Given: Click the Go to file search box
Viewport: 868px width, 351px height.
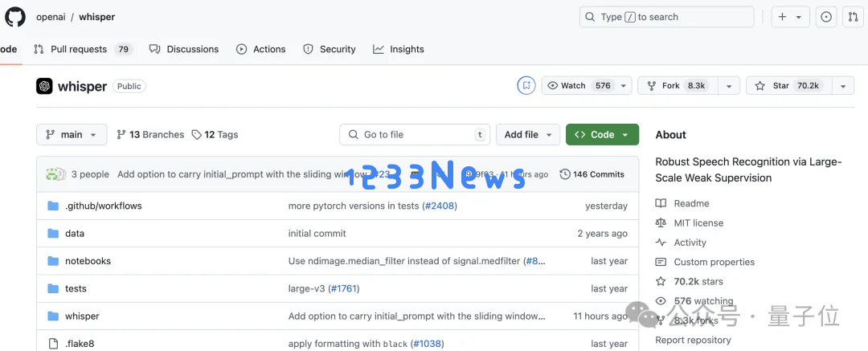Looking at the screenshot, I should click(415, 134).
